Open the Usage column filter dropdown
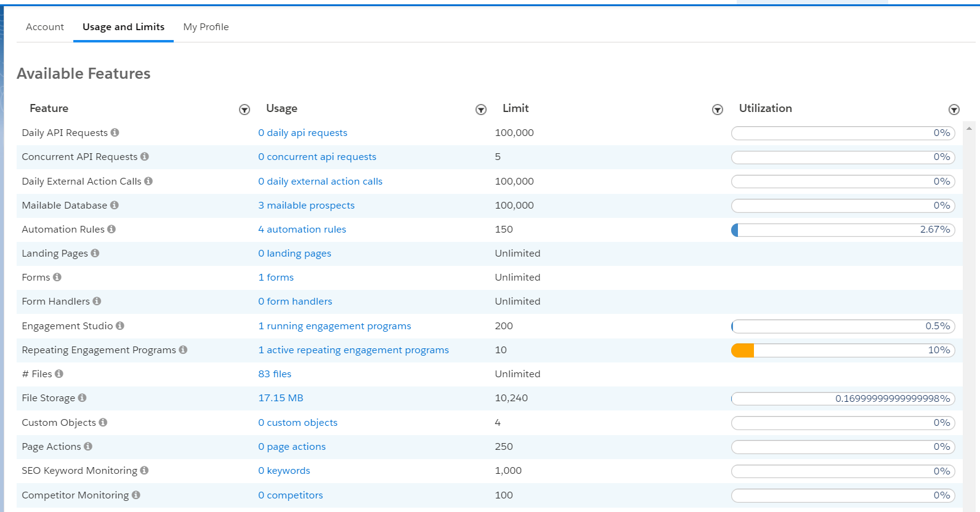The width and height of the screenshot is (980, 512). [481, 110]
